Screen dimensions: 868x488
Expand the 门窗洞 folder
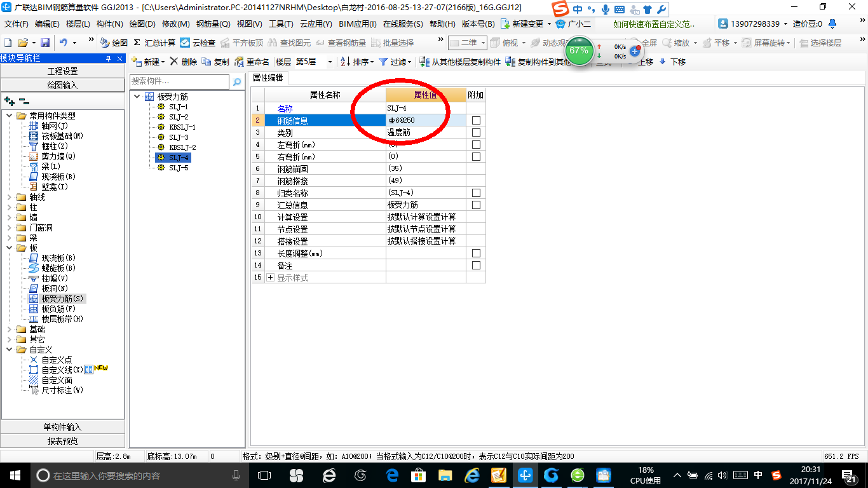click(x=10, y=227)
